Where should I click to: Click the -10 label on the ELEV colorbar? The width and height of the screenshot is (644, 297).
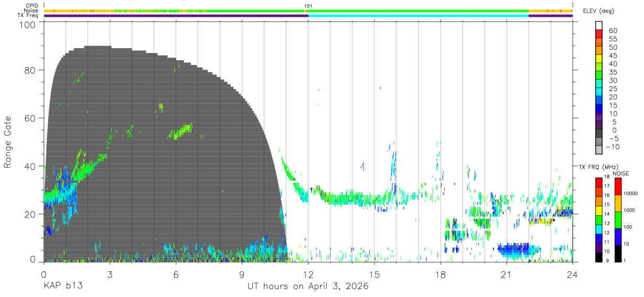tap(611, 147)
